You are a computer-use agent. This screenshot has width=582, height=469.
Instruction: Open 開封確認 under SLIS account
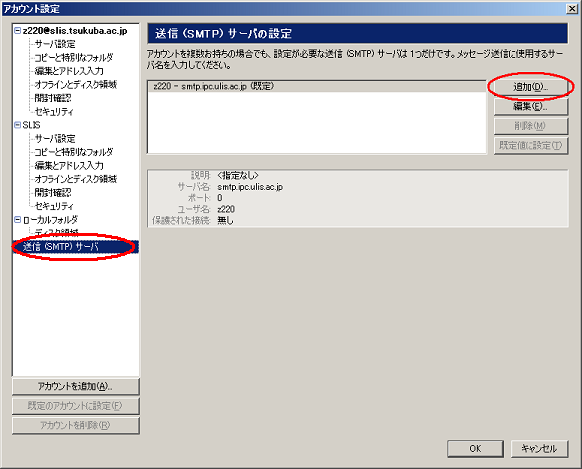(x=53, y=193)
